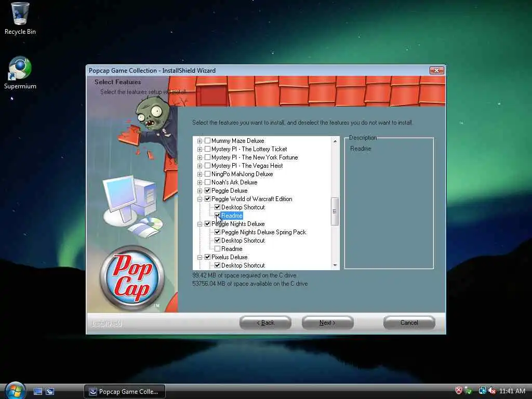The height and width of the screenshot is (399, 532).
Task: Uncheck the Peggle Deluxe checkbox
Action: [208, 190]
